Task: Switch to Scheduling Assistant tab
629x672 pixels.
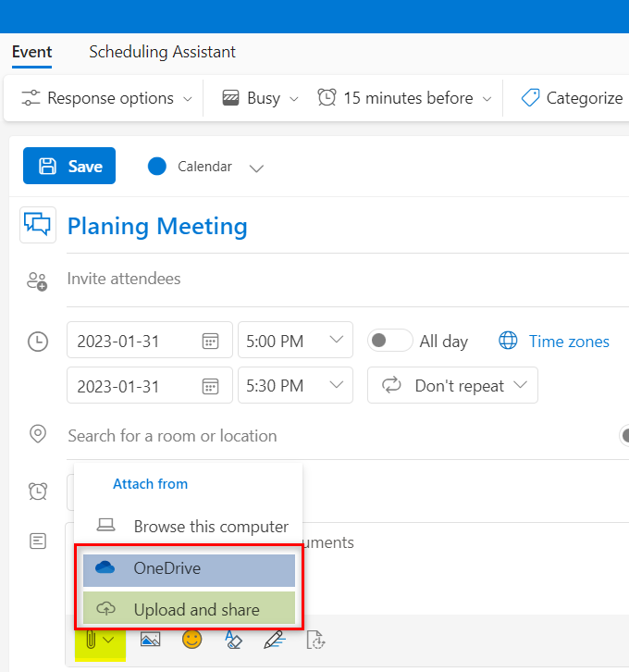Action: tap(162, 52)
